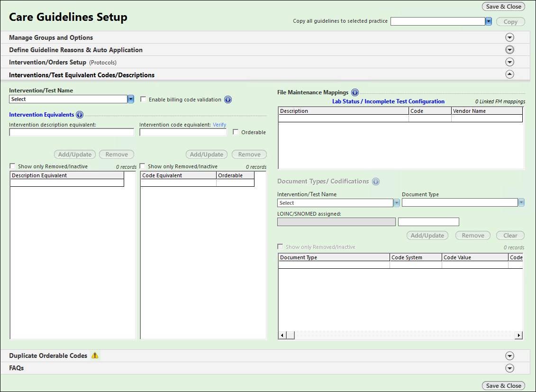Click Code System column header
536x392 pixels.
[416, 257]
